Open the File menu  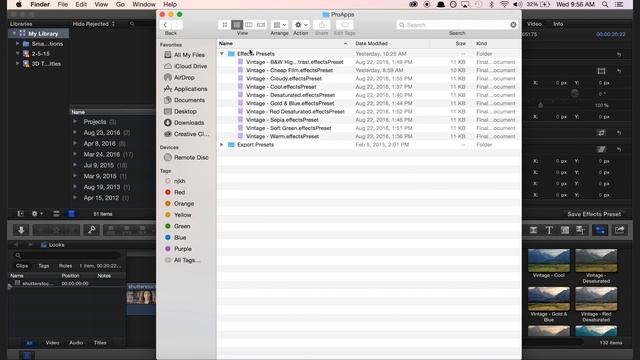[62, 4]
